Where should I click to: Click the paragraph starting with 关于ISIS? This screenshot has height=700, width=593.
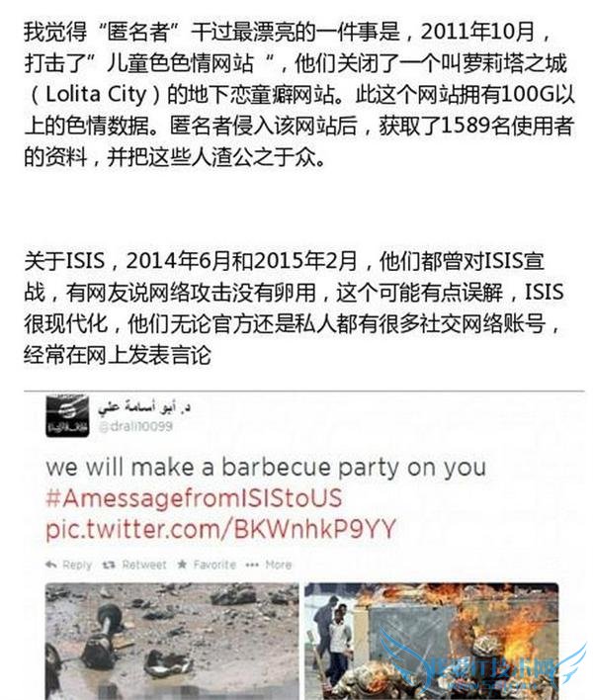coord(294,308)
